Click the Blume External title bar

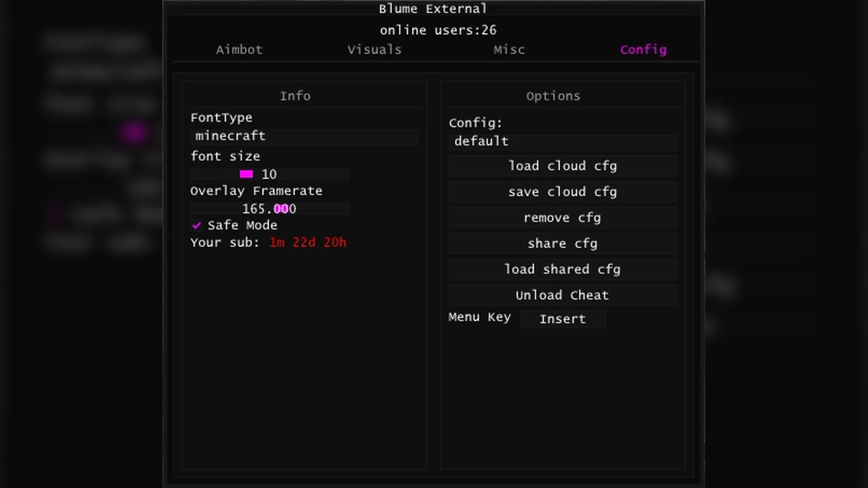433,9
